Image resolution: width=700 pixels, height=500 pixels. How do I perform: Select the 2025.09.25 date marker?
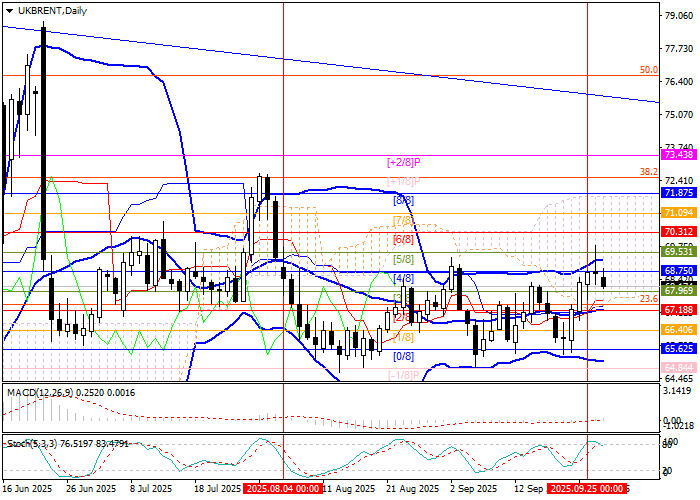(x=588, y=489)
